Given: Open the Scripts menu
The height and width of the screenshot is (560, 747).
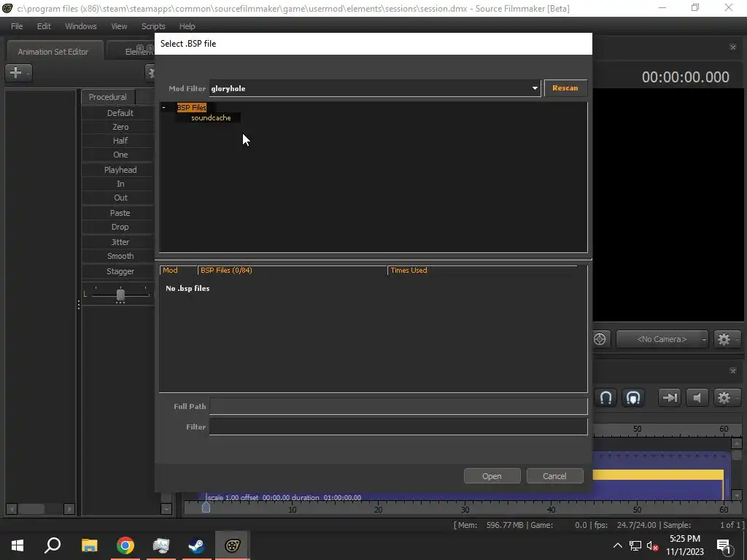Looking at the screenshot, I should pos(153,26).
